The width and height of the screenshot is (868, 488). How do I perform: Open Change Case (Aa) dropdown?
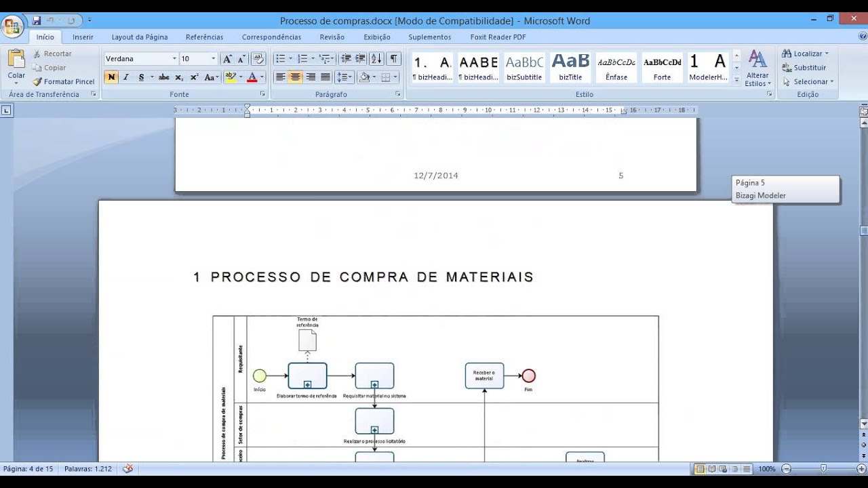[x=212, y=77]
